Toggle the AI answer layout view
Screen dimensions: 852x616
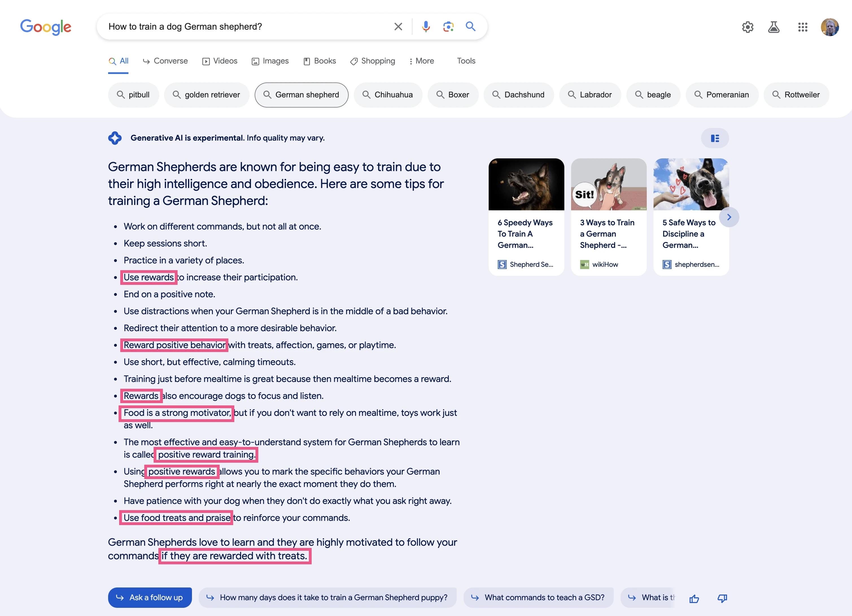click(715, 138)
